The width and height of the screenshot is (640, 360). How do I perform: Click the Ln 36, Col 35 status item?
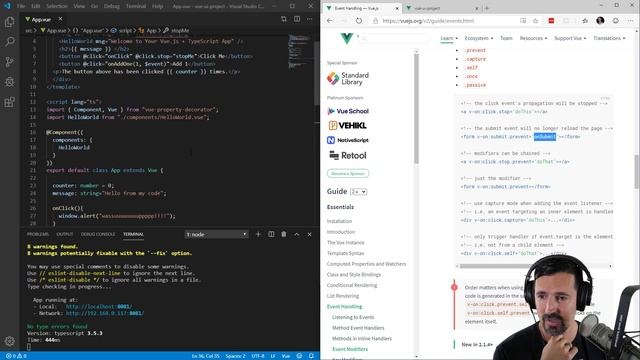(205, 356)
